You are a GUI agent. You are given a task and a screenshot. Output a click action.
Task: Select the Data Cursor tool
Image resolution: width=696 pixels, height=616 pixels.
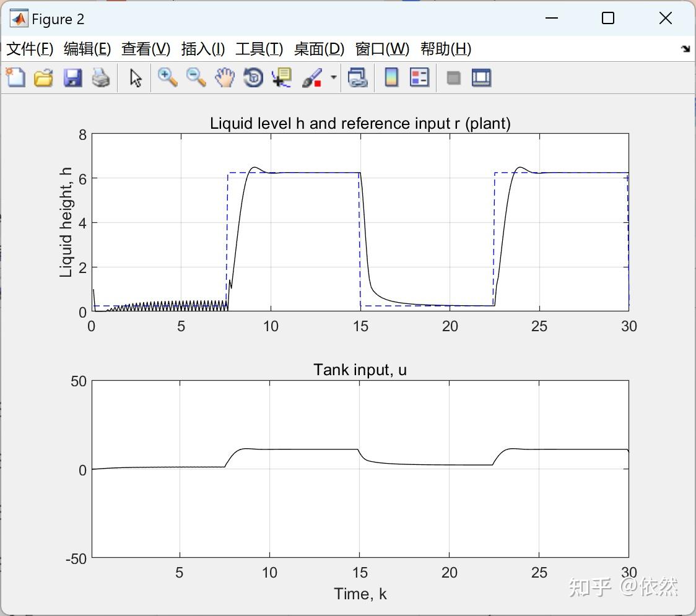281,77
